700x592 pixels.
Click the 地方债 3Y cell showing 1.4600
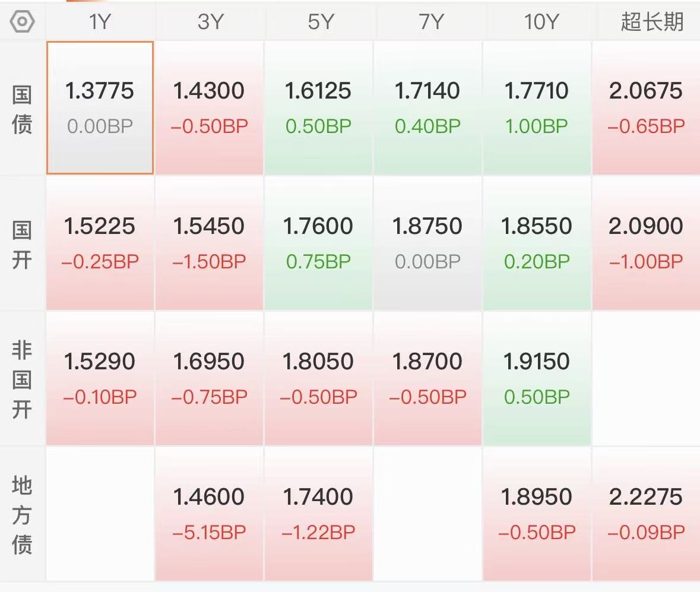pyautogui.click(x=210, y=514)
